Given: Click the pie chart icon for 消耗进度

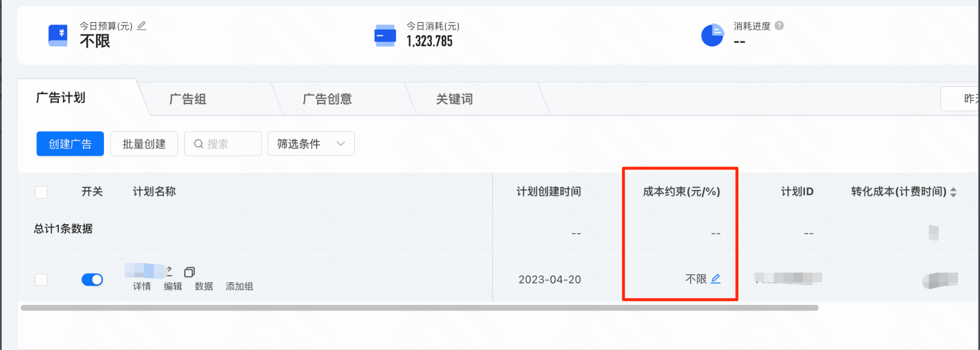Looking at the screenshot, I should click(x=713, y=35).
